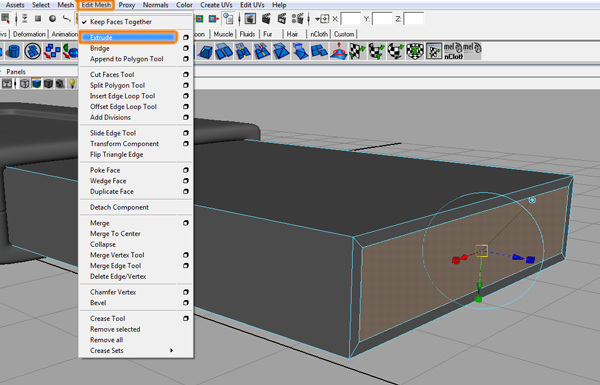Open Extrude option box
This screenshot has width=600, height=385.
pos(186,38)
